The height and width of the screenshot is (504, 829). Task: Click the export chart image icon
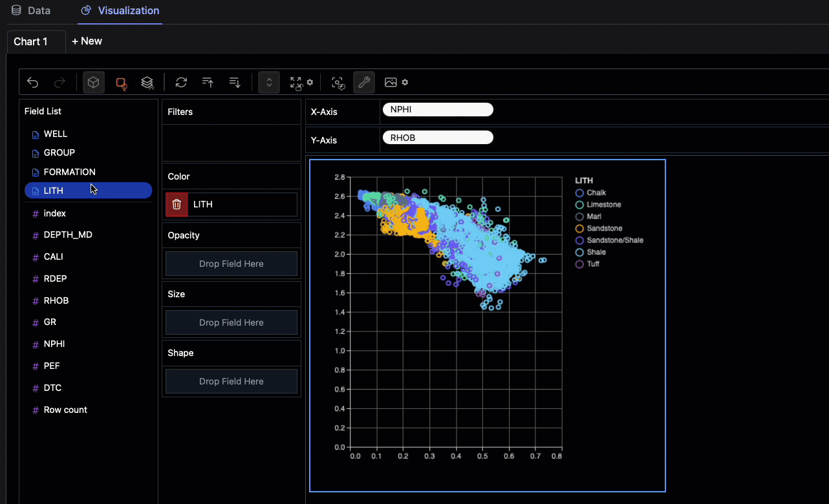coord(391,83)
